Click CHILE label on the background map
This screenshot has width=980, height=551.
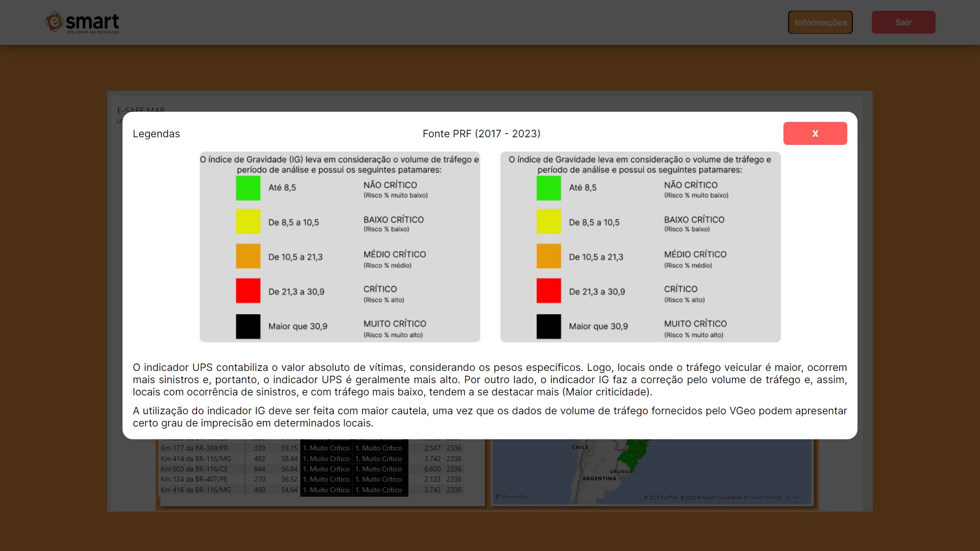click(x=580, y=447)
